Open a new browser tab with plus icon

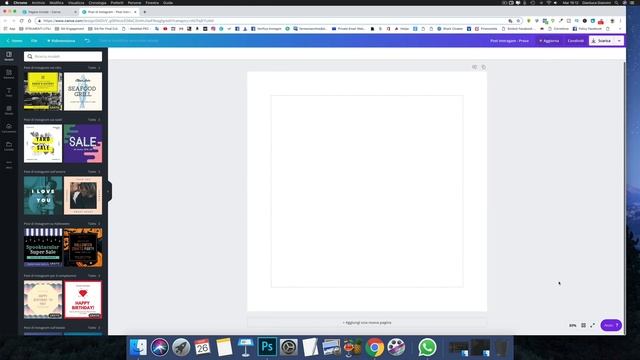click(144, 12)
